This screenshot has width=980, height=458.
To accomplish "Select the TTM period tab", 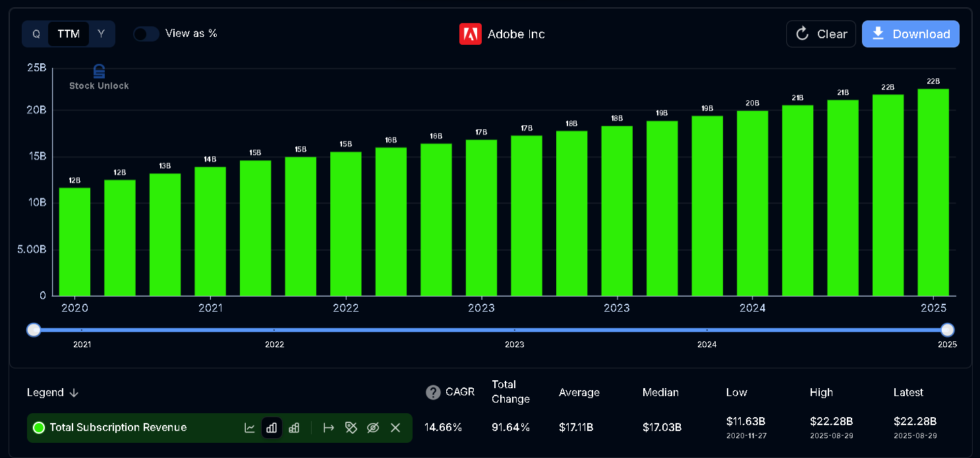I will click(69, 34).
